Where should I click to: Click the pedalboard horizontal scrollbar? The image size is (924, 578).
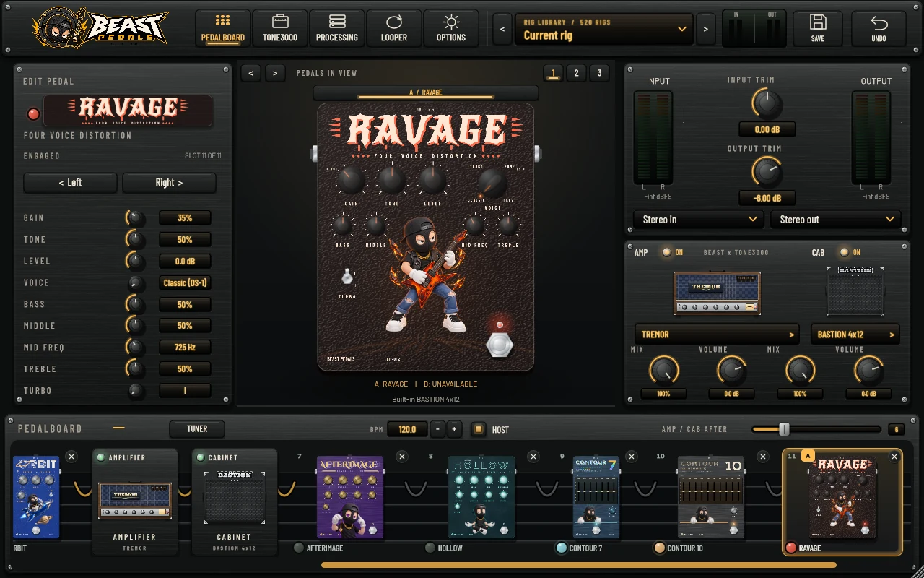coord(579,565)
